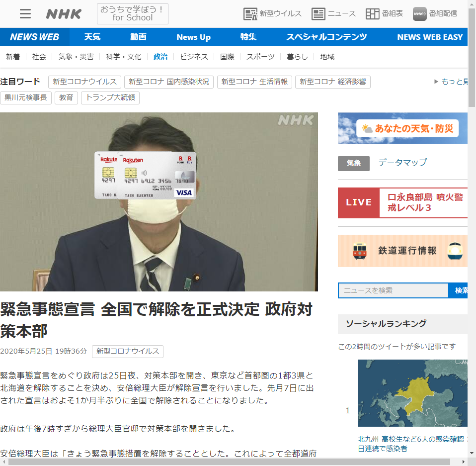Screen dimensions: 476x466
Task: Go to 暮らし category
Action: click(297, 57)
